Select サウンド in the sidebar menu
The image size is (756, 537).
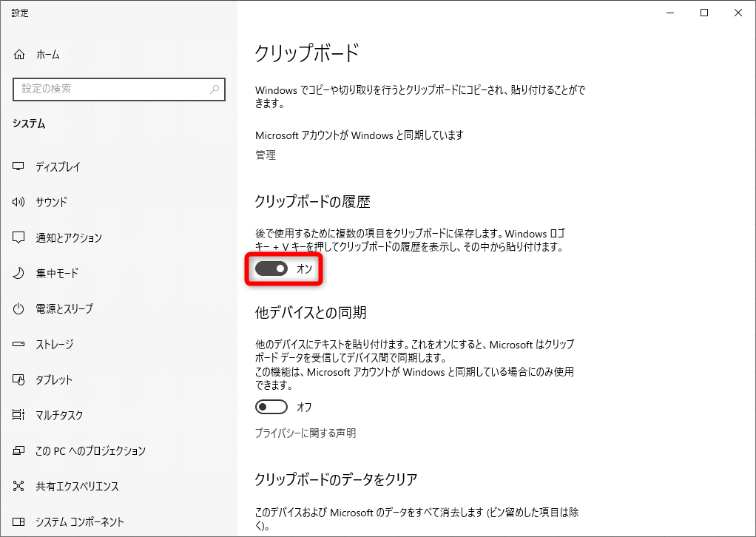(53, 202)
